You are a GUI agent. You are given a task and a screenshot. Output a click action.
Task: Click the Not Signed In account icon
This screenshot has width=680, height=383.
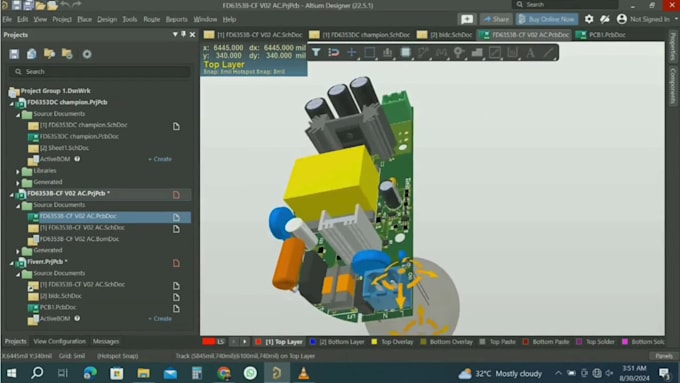click(x=621, y=19)
